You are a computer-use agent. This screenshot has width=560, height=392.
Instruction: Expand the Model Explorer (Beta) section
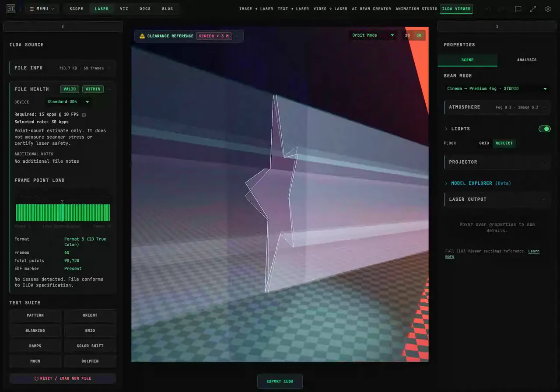pyautogui.click(x=478, y=183)
